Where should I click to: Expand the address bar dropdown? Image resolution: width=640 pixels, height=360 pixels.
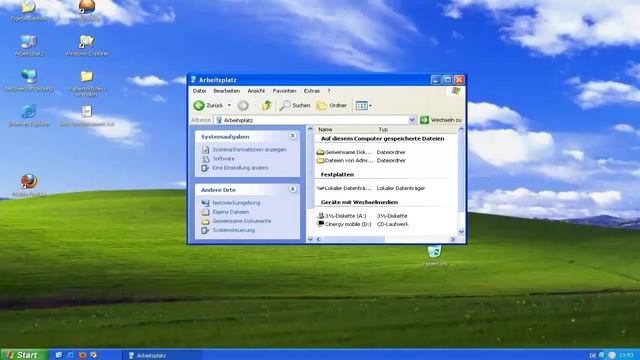(412, 120)
